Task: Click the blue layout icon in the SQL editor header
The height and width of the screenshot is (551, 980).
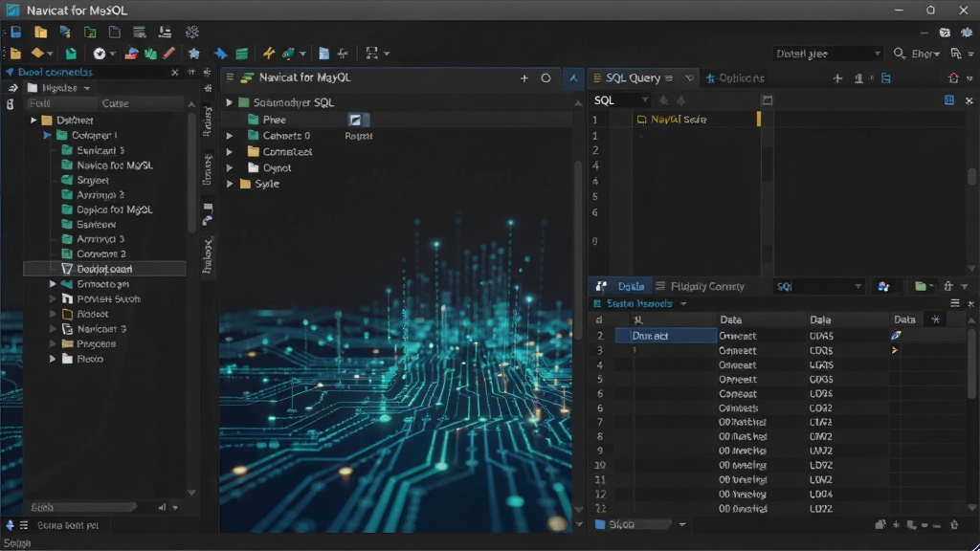Action: (948, 99)
